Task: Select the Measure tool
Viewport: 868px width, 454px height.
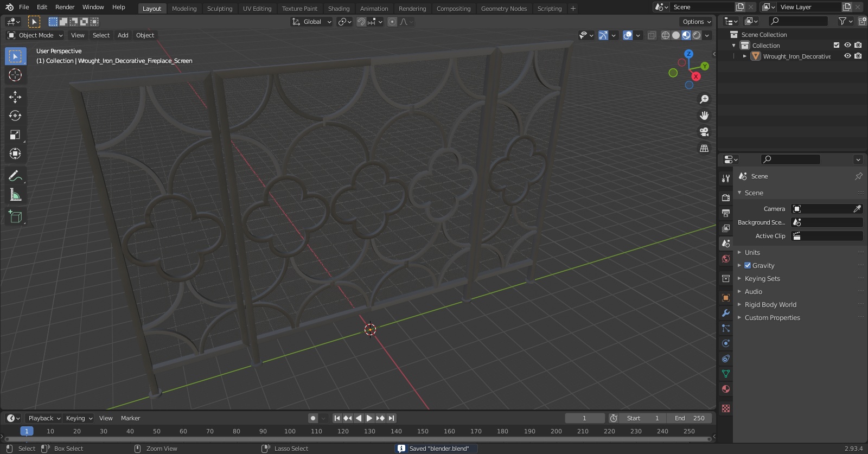Action: tap(15, 195)
